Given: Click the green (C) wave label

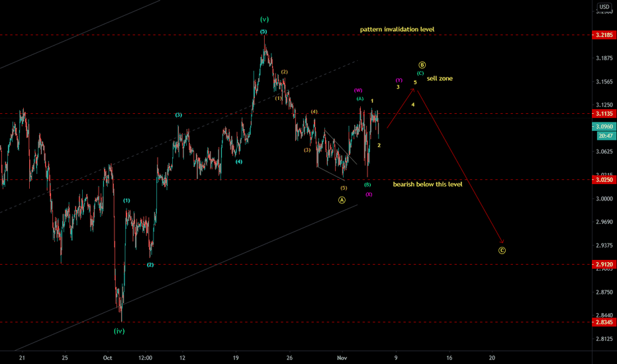Looking at the screenshot, I should [x=420, y=73].
